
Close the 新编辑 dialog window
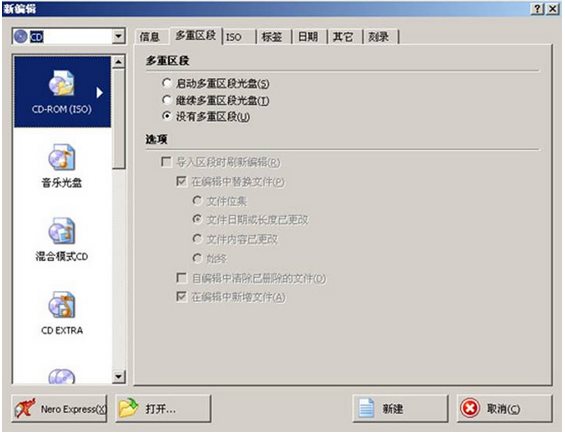click(552, 9)
